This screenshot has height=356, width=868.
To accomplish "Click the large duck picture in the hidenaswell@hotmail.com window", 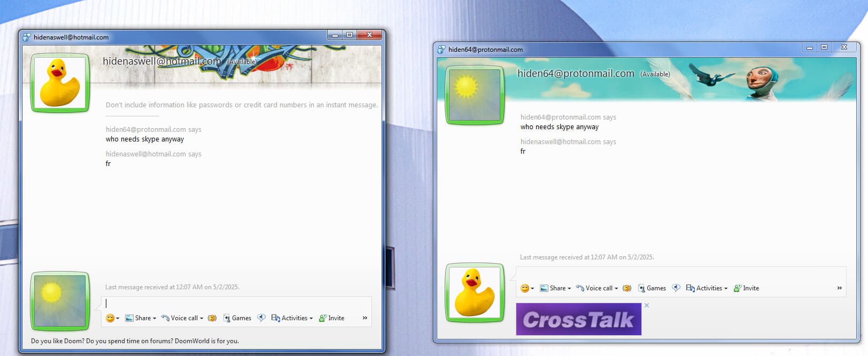I will 60,83.
